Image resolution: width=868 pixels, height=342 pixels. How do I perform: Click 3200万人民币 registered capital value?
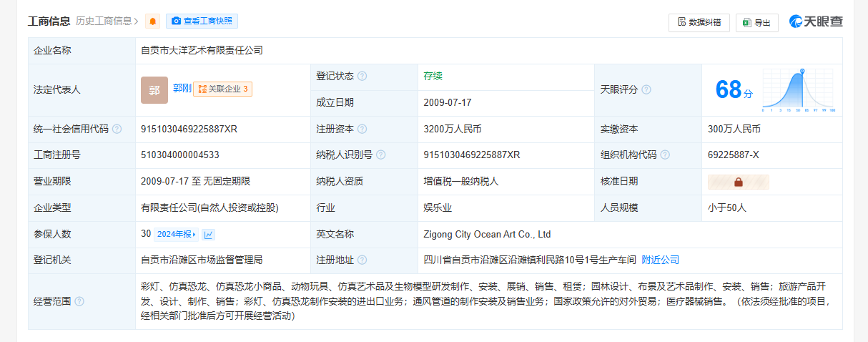click(x=453, y=130)
